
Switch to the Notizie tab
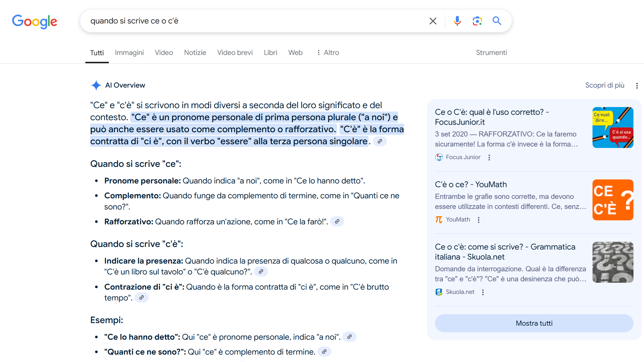[195, 53]
